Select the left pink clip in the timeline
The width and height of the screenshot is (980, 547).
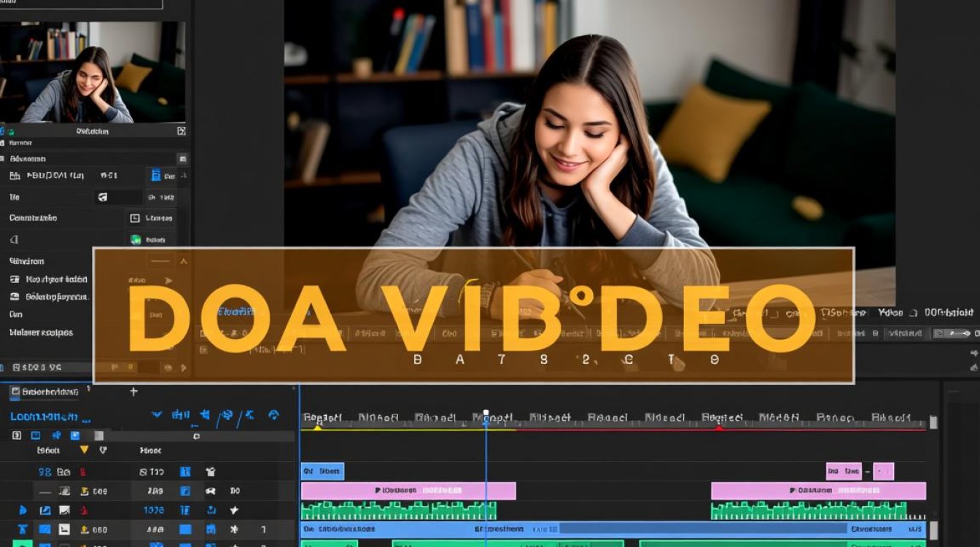click(x=408, y=491)
